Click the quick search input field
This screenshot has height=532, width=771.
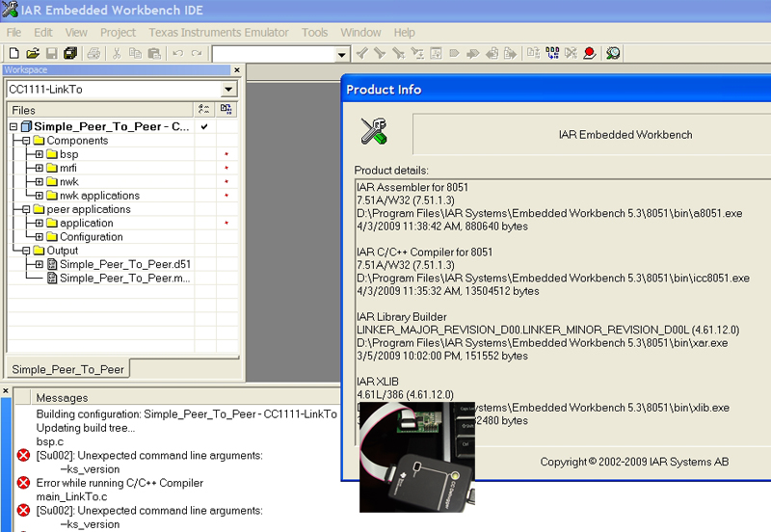point(274,55)
